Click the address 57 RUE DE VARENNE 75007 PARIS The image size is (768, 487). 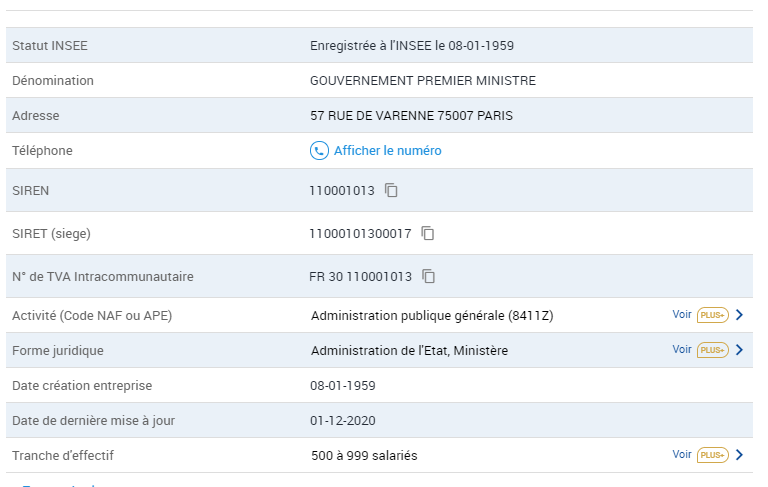(x=411, y=116)
